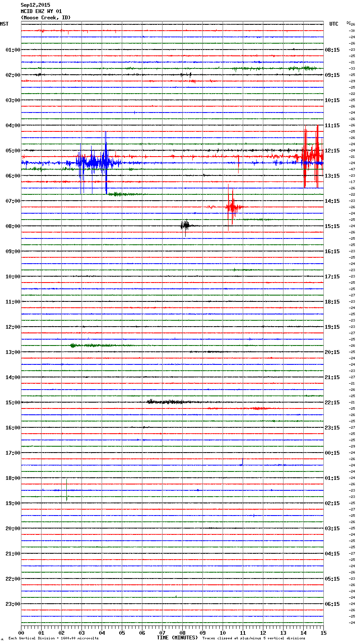The width and height of the screenshot is (357, 644).
Task: Click the 05:00 MST time label
Action: click(x=13, y=151)
